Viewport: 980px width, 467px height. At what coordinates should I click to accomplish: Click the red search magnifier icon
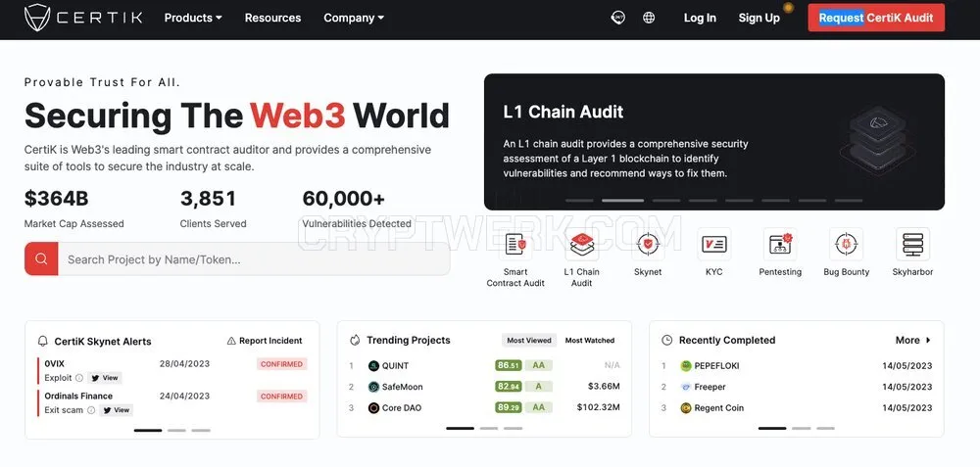click(x=41, y=258)
